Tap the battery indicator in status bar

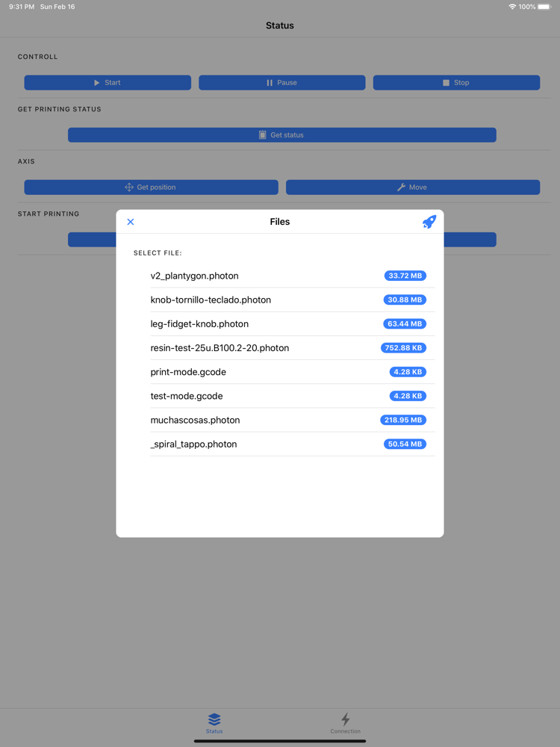pyautogui.click(x=544, y=7)
